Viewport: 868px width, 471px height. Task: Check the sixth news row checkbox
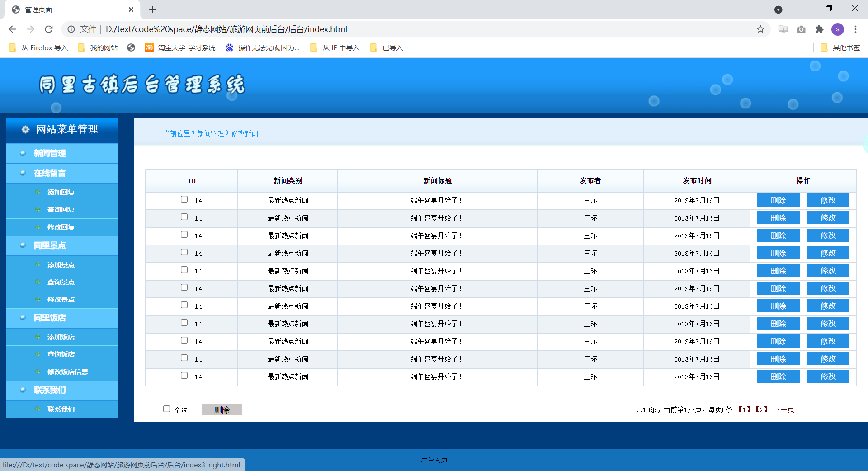184,287
